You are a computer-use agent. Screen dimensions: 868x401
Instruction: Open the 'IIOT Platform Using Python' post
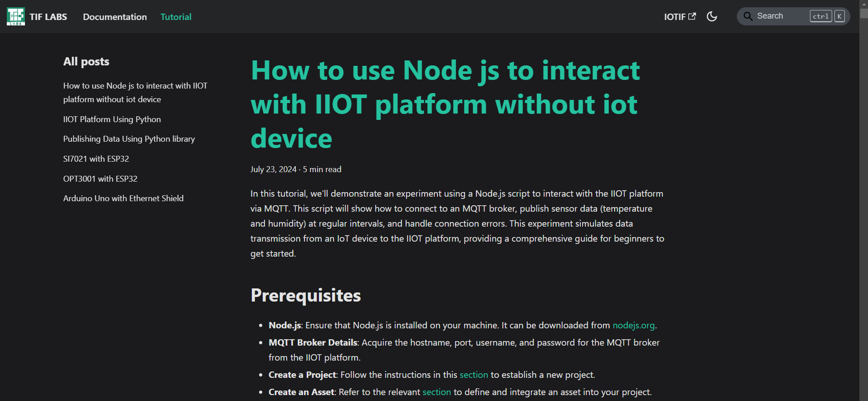112,119
